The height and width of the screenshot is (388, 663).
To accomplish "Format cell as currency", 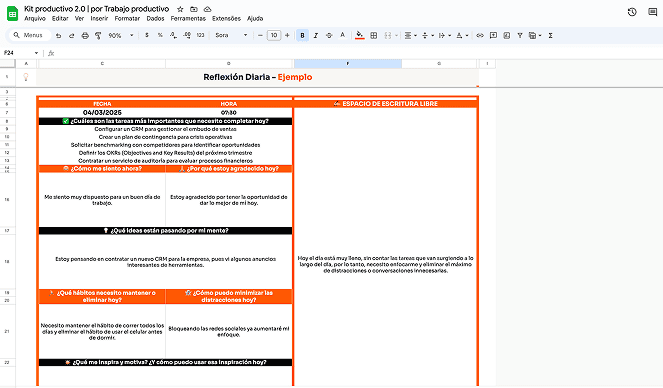I will tap(147, 36).
